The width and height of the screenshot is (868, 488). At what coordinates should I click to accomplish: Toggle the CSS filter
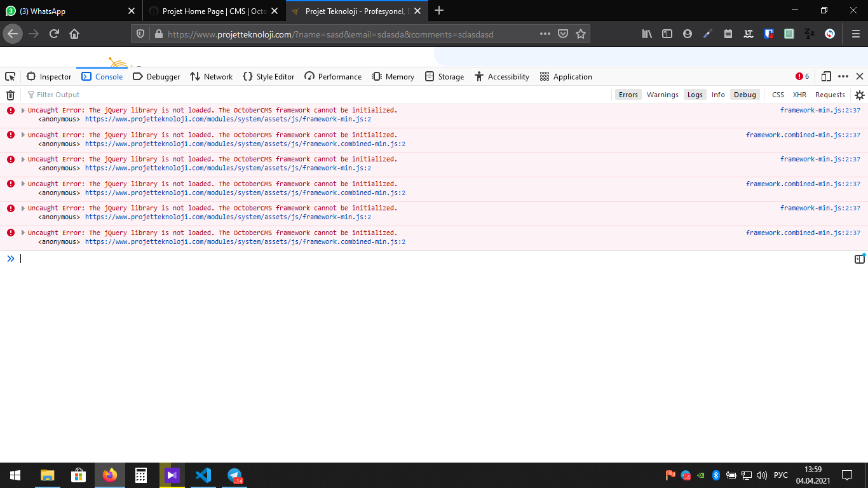coord(778,95)
